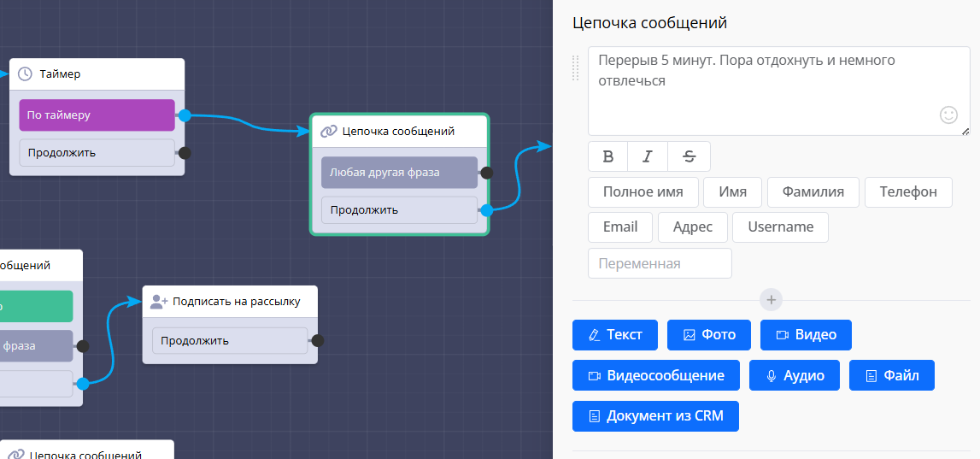Click the round plus icon below variables
The height and width of the screenshot is (459, 980).
pyautogui.click(x=771, y=300)
